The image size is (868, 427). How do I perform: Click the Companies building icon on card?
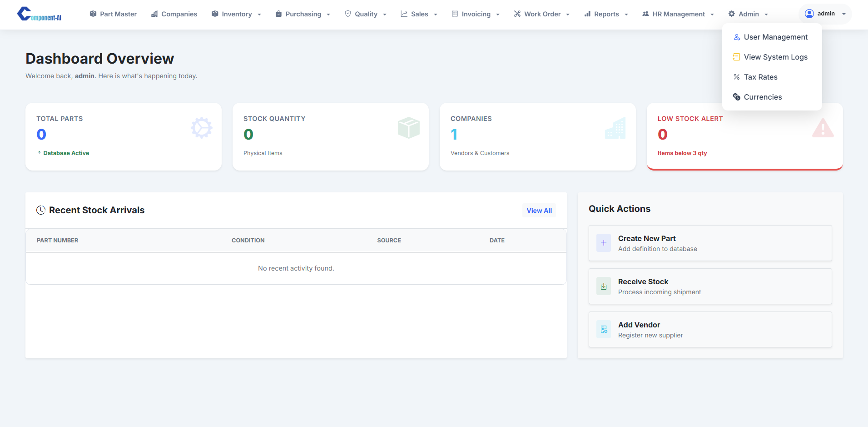tap(615, 128)
